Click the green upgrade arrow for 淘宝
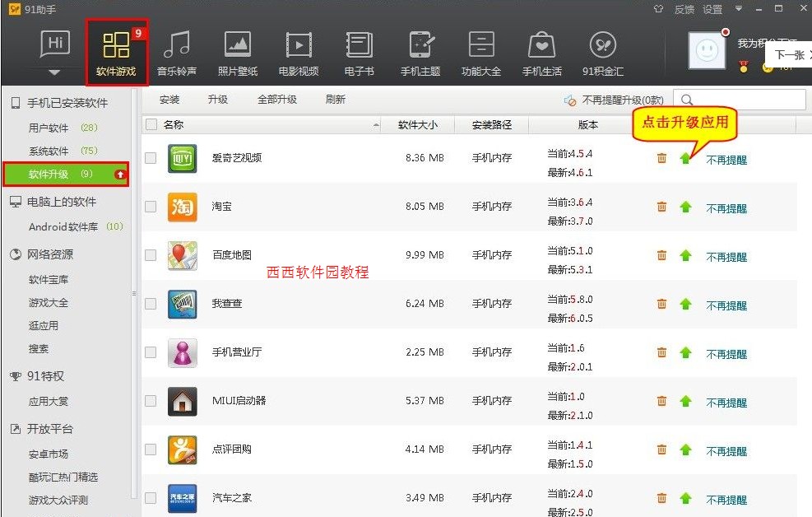The image size is (812, 517). [x=685, y=207]
